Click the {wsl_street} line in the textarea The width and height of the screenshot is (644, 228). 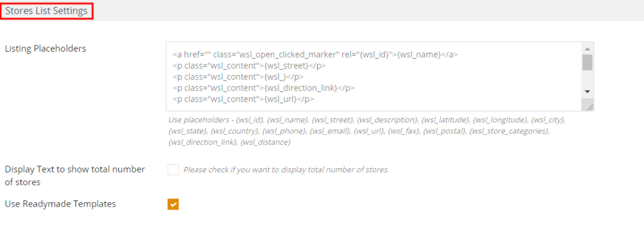250,66
